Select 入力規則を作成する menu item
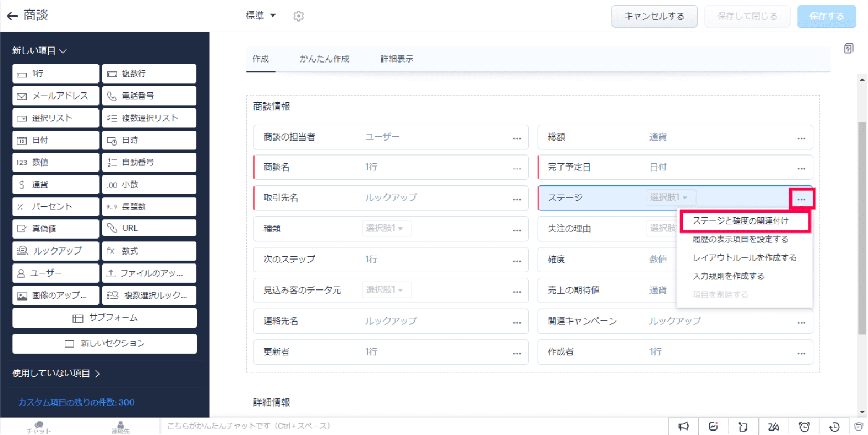The width and height of the screenshot is (868, 435). (729, 276)
